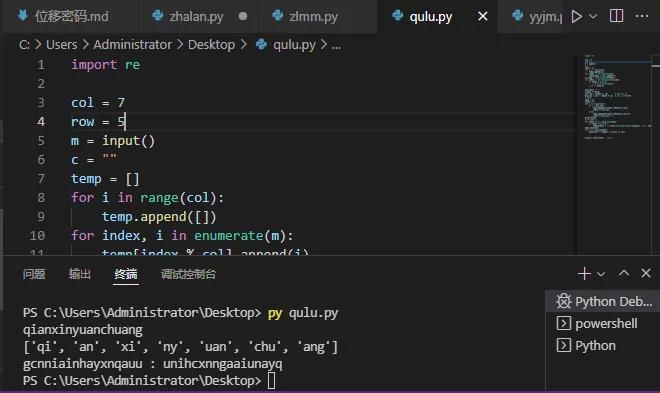Click 'for index, i in enumerate(m):' line
Screen dimensions: 660x393
(182, 236)
